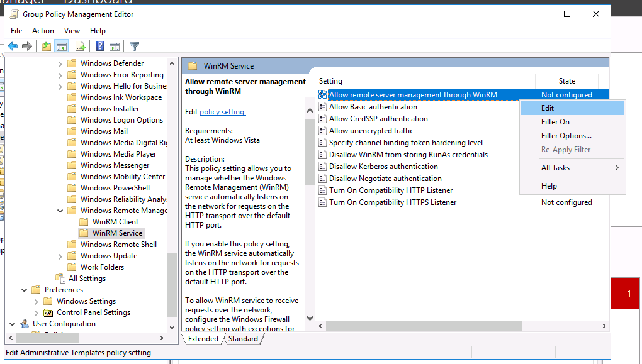Click the Show/Hide Action Pane icon
Image resolution: width=642 pixels, height=364 pixels.
(x=115, y=46)
